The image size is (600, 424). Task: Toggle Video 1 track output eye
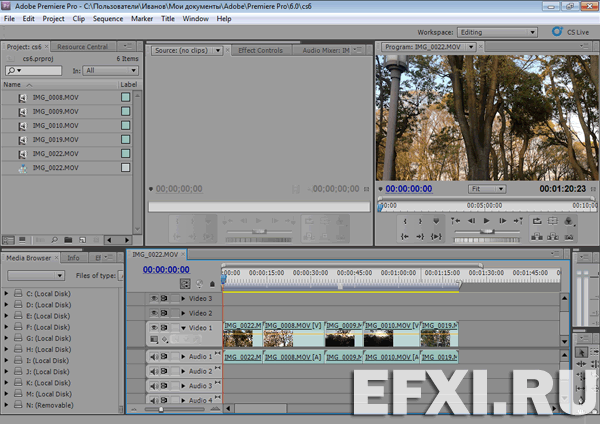tap(154, 328)
